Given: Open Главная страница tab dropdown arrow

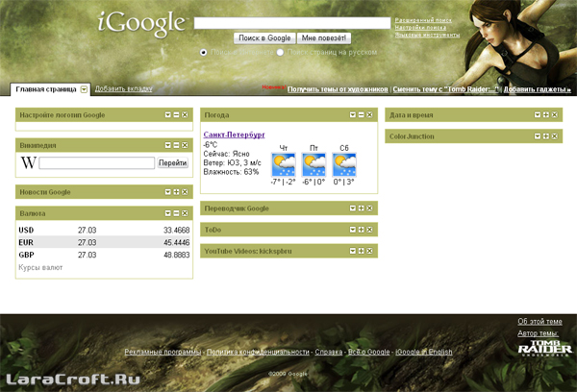Looking at the screenshot, I should pyautogui.click(x=84, y=89).
